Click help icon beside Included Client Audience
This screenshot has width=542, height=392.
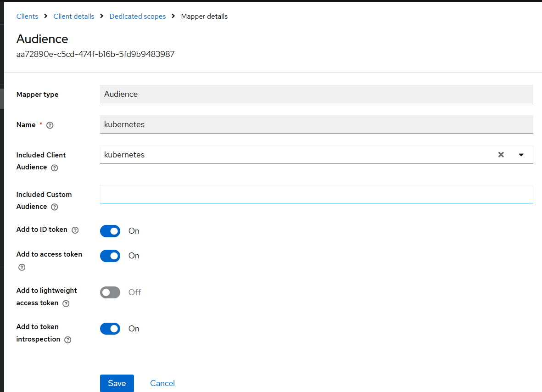pos(54,168)
